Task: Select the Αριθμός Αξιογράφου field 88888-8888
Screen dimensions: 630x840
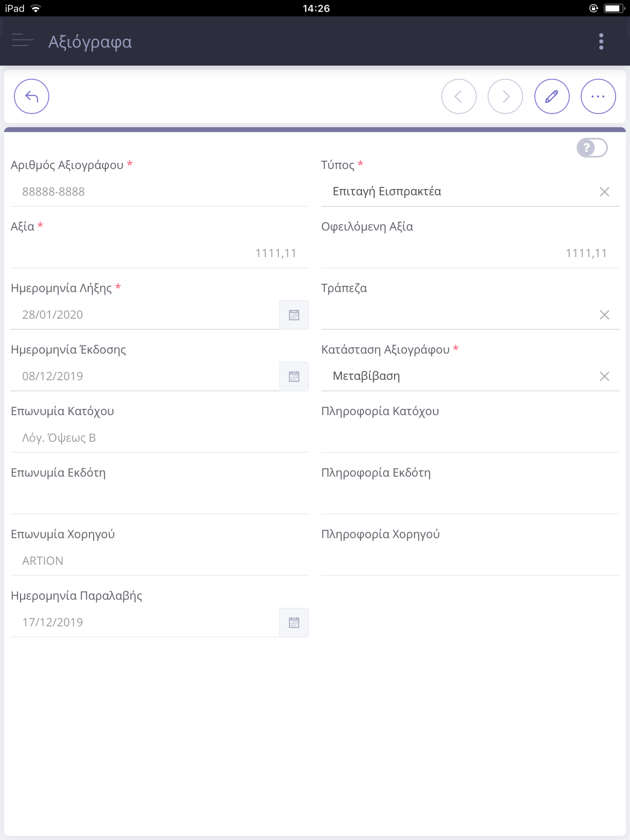Action: tap(160, 192)
